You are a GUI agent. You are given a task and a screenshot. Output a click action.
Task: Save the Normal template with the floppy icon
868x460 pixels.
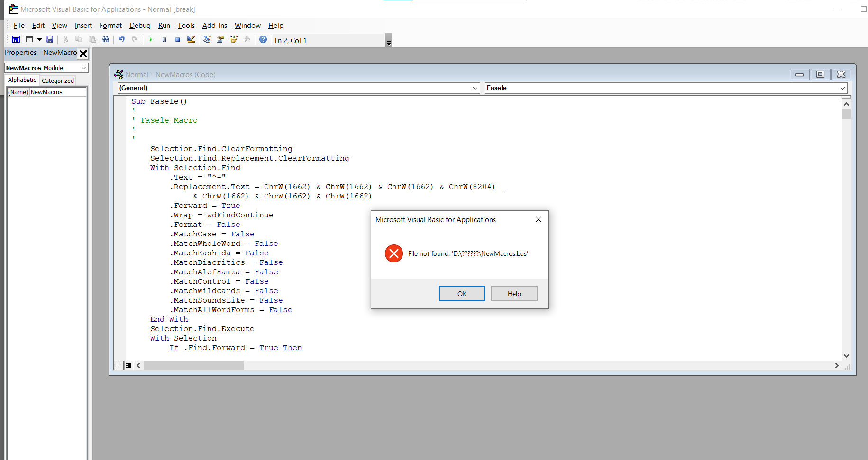point(50,40)
